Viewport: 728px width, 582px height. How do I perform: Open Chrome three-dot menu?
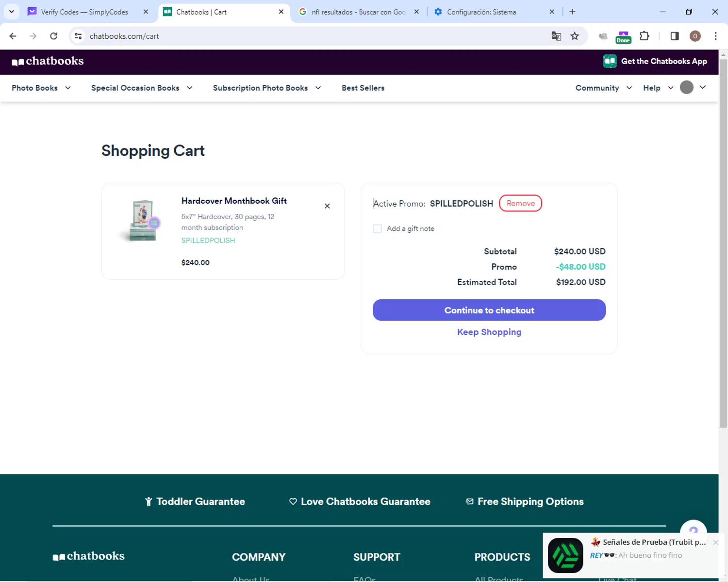715,36
